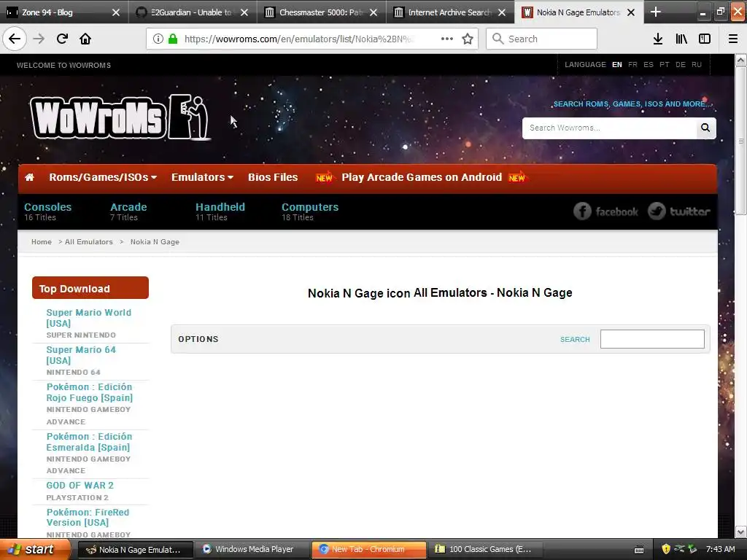Switch site language to FR
Image resolution: width=747 pixels, height=560 pixels.
632,65
